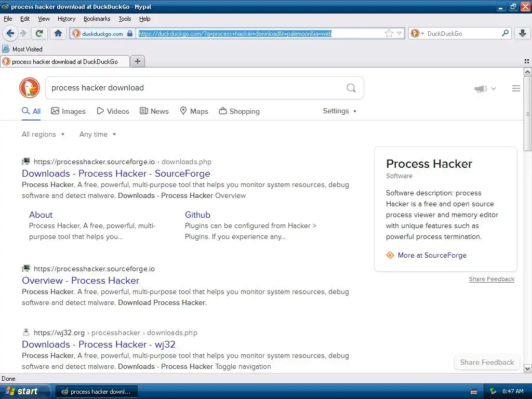Open the Help menu
Screen dimensions: 532x399
(144, 19)
